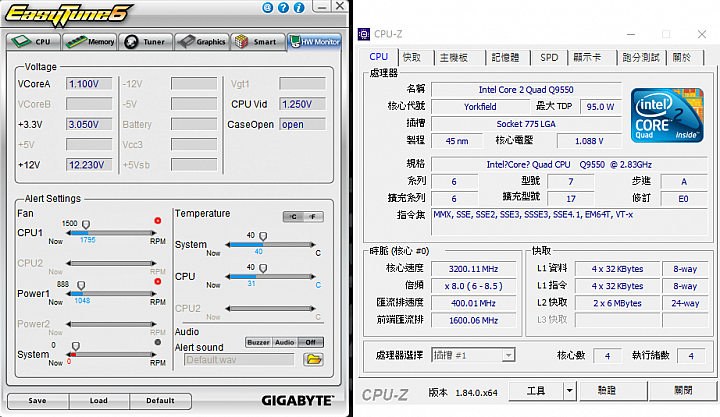Screen dimensions: 720x417
Task: Click the CaseOpen open status value
Action: pyautogui.click(x=303, y=124)
